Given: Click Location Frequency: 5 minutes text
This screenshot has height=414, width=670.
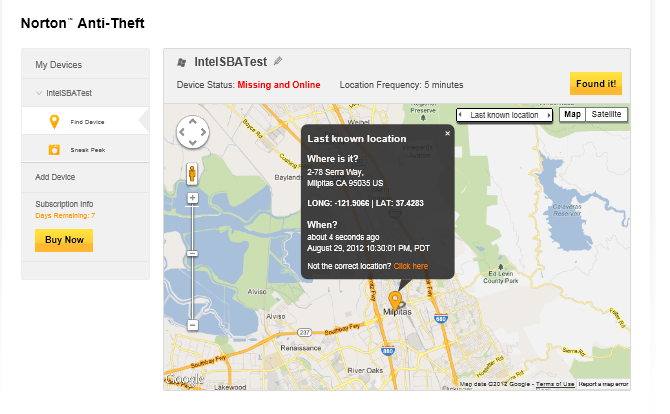Looking at the screenshot, I should coord(401,85).
